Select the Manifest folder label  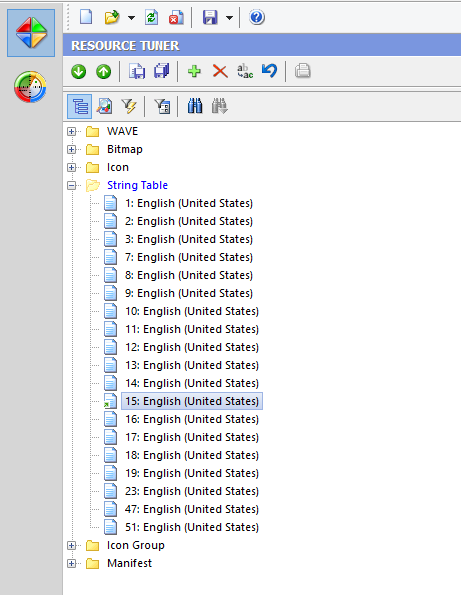[x=129, y=563]
